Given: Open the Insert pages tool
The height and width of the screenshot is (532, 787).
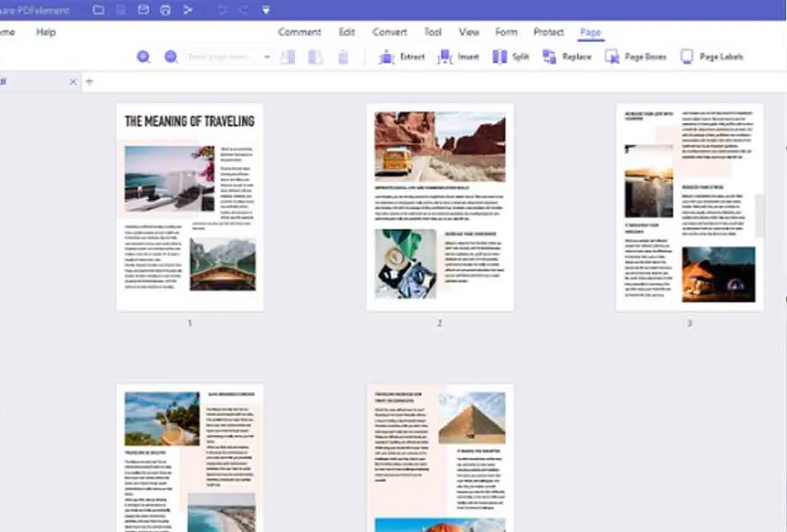Looking at the screenshot, I should (460, 56).
